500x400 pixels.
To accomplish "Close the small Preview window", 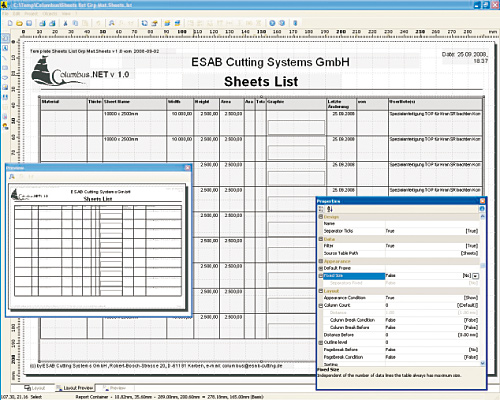I will click(188, 168).
